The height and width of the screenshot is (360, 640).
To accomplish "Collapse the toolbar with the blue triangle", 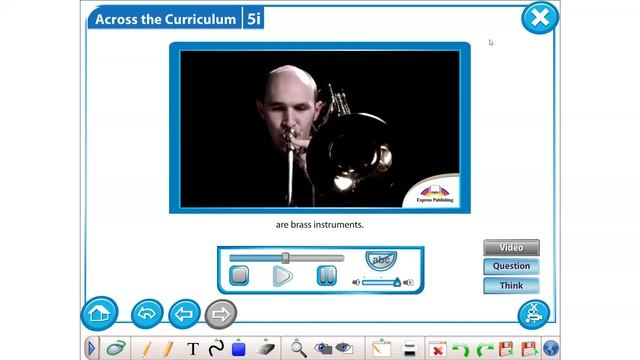I will tap(91, 349).
